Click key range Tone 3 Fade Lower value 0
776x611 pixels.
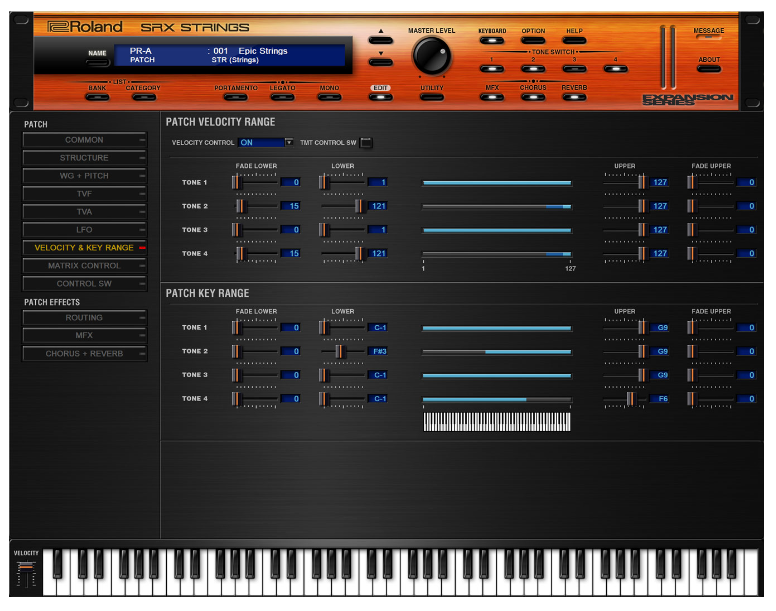pyautogui.click(x=291, y=375)
